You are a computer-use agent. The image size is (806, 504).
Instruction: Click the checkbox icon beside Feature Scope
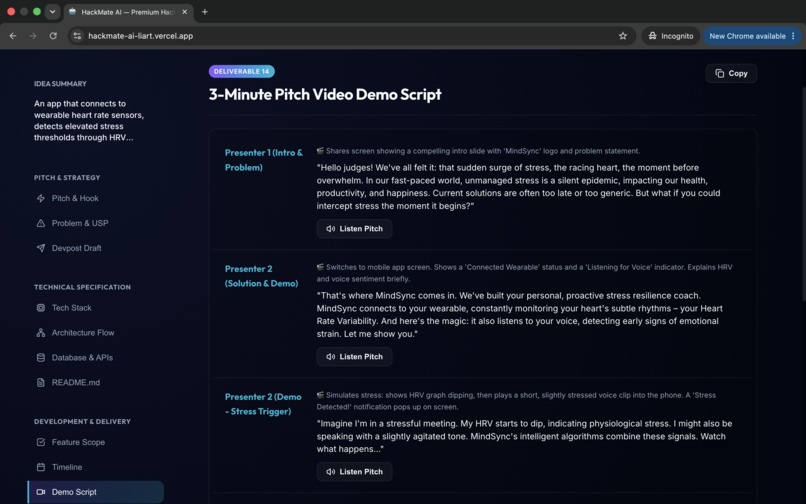pyautogui.click(x=41, y=442)
